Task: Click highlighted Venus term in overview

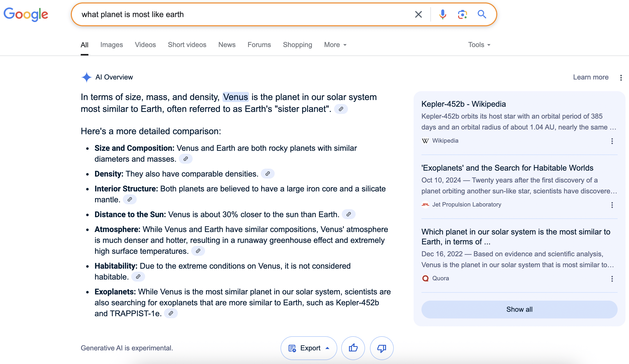Action: coord(236,97)
